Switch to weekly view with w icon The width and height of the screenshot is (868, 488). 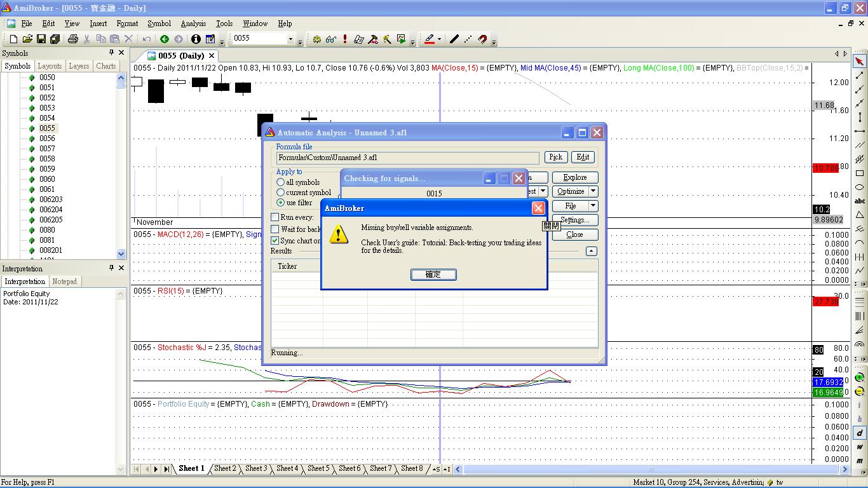(860, 447)
